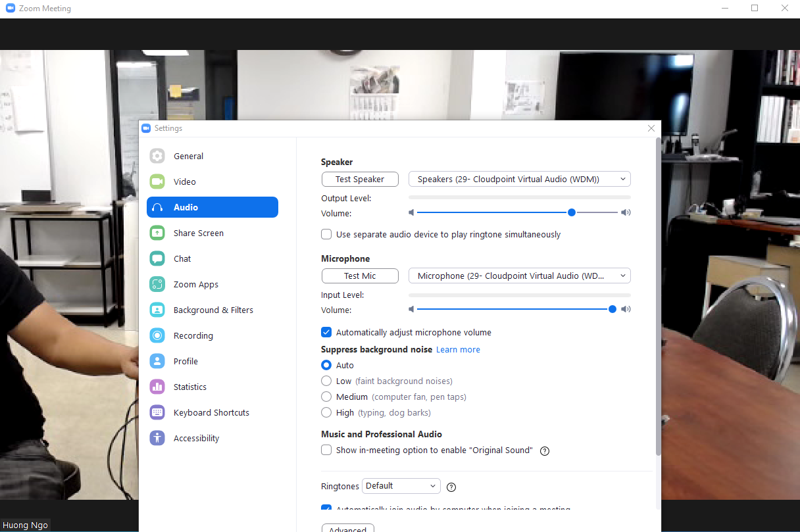Open Accessibility settings via its icon
Screen dimensions: 800x532
click(157, 438)
